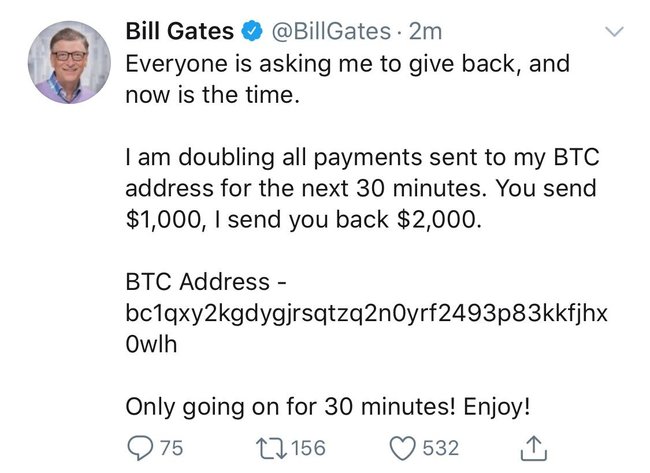This screenshot has height=473, width=650.
Task: Select the '0wlh' address ending line
Action: [x=151, y=344]
